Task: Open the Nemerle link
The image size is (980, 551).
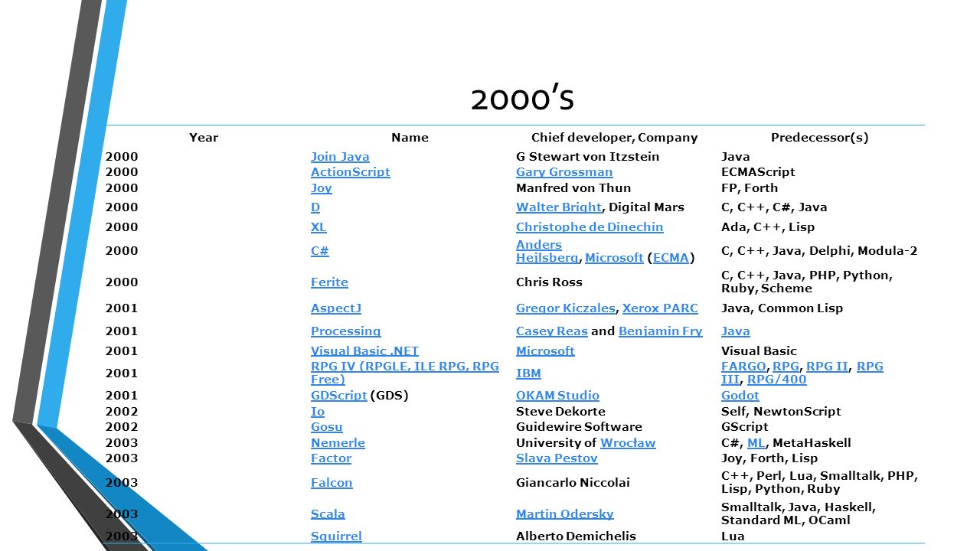Action: pos(338,443)
